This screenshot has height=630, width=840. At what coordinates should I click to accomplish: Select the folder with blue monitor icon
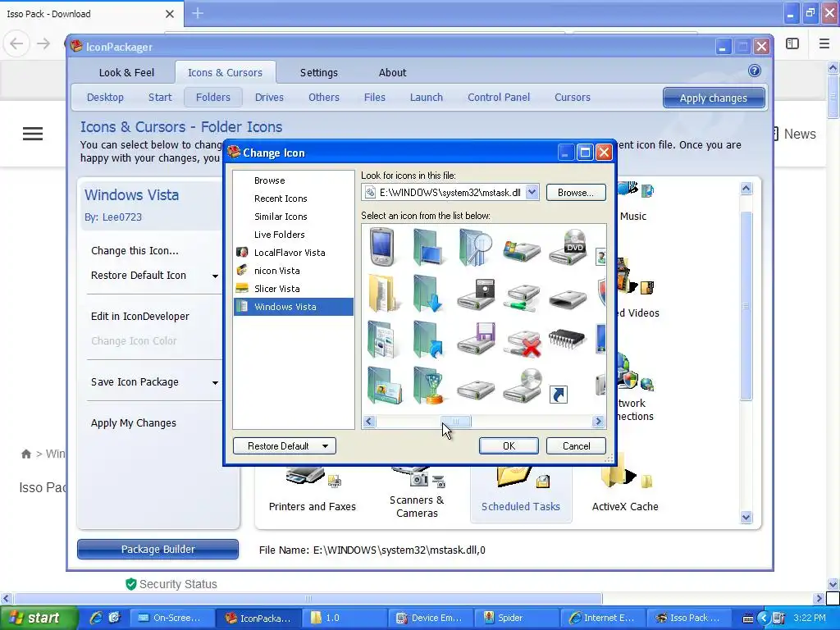point(427,247)
